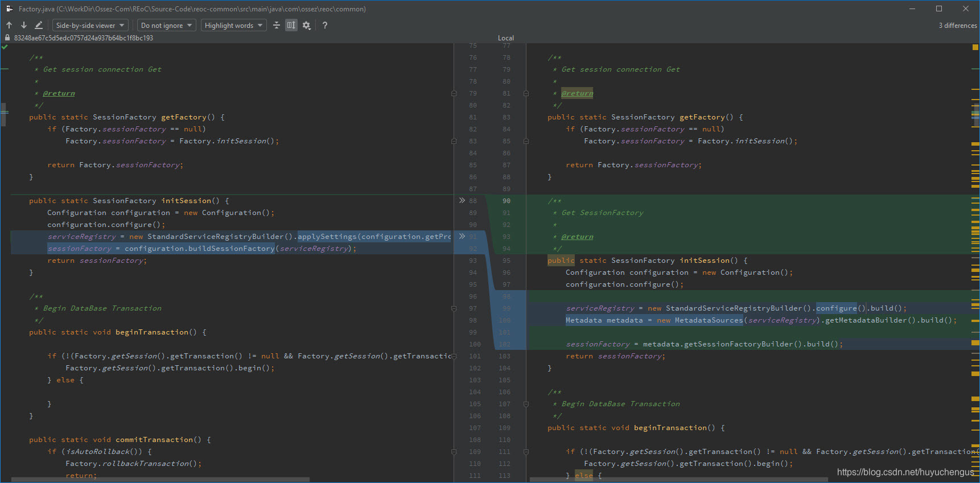Image resolution: width=980 pixels, height=483 pixels.
Task: Click the highlighted @return tag in right pane
Action: coord(577,93)
